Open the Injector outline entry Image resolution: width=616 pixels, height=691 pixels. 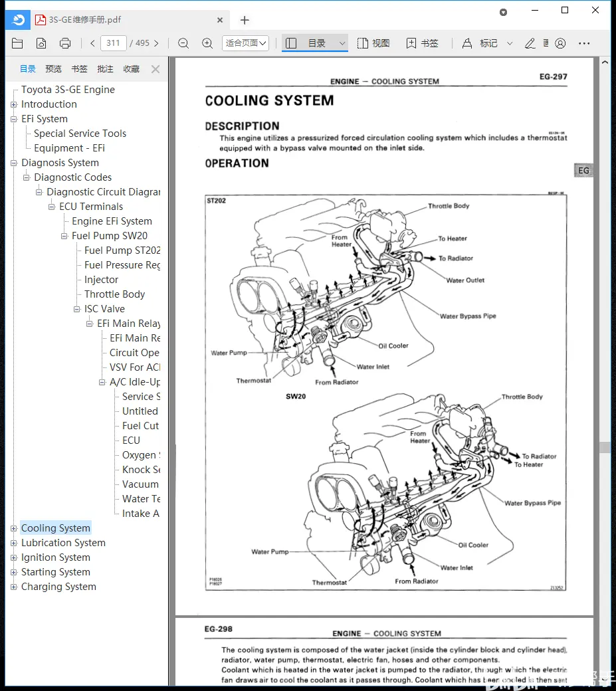102,280
